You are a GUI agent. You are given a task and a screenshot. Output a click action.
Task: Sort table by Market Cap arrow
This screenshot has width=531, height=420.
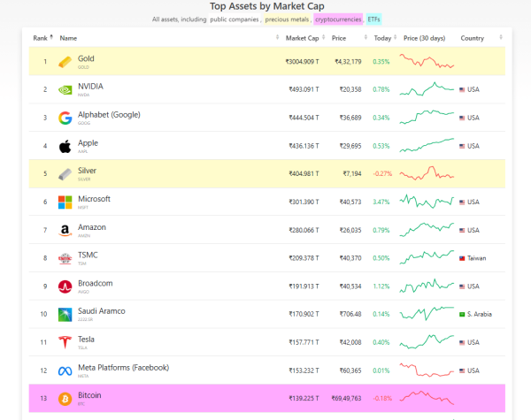[x=323, y=37]
